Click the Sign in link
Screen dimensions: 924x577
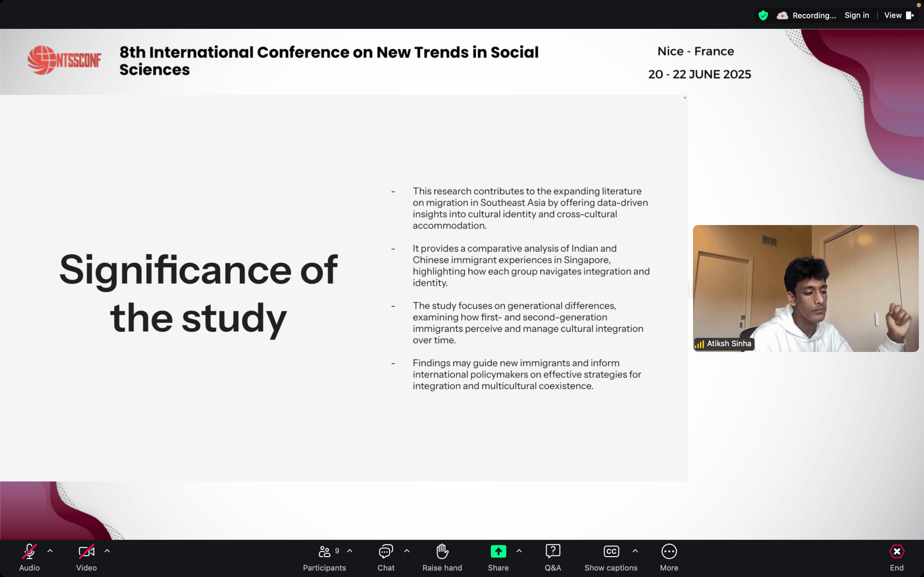click(x=857, y=15)
